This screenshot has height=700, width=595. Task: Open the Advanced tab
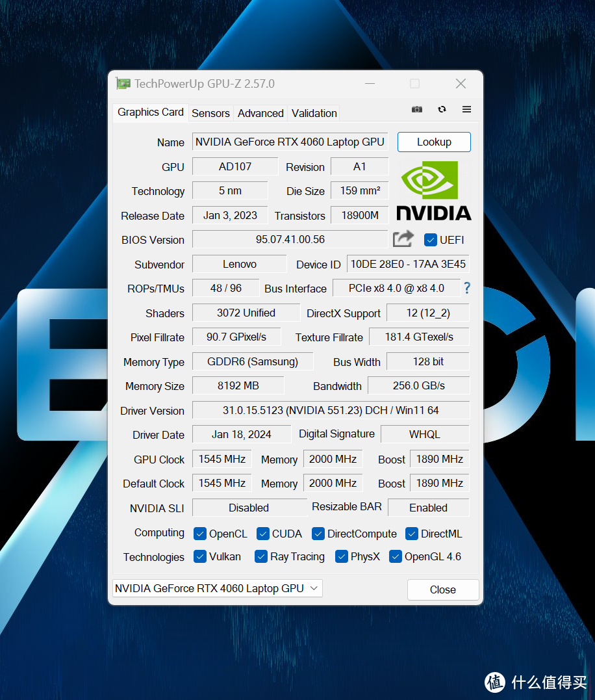[x=260, y=113]
